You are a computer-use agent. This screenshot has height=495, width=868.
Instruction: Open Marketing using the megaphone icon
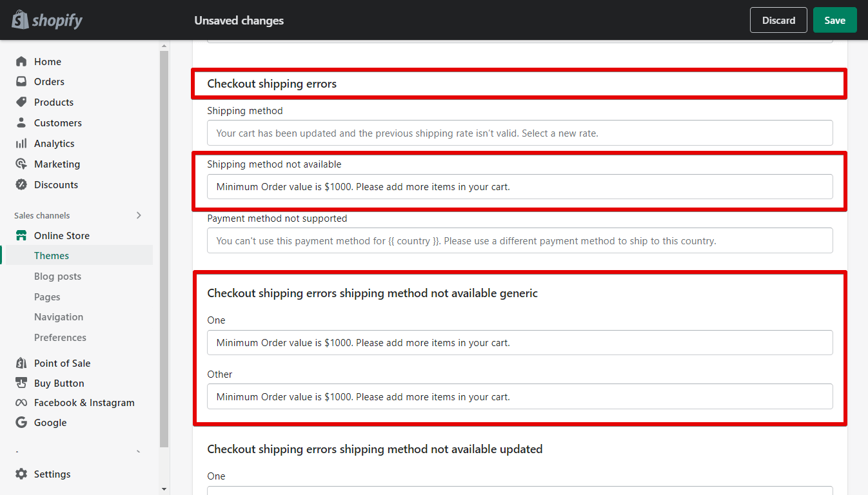22,164
